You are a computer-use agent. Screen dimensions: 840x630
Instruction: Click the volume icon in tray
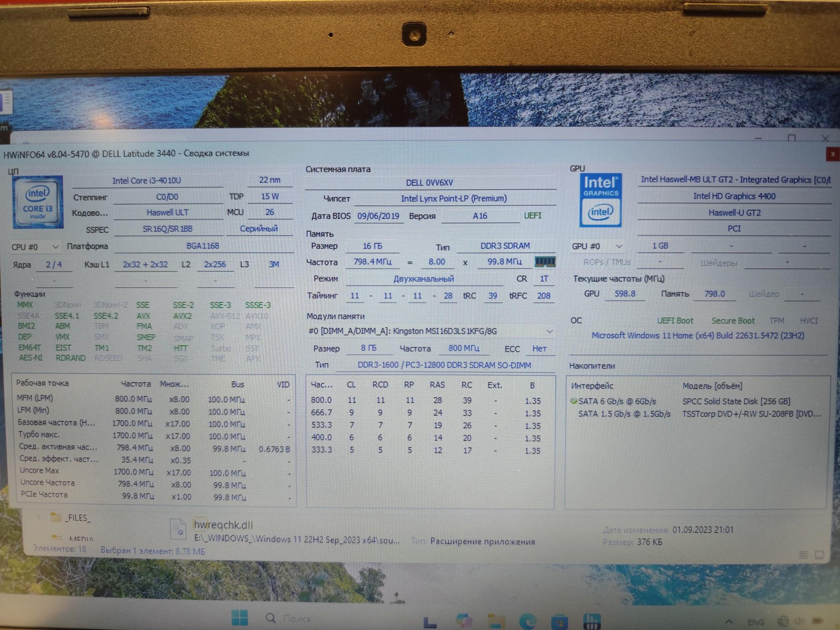(799, 621)
